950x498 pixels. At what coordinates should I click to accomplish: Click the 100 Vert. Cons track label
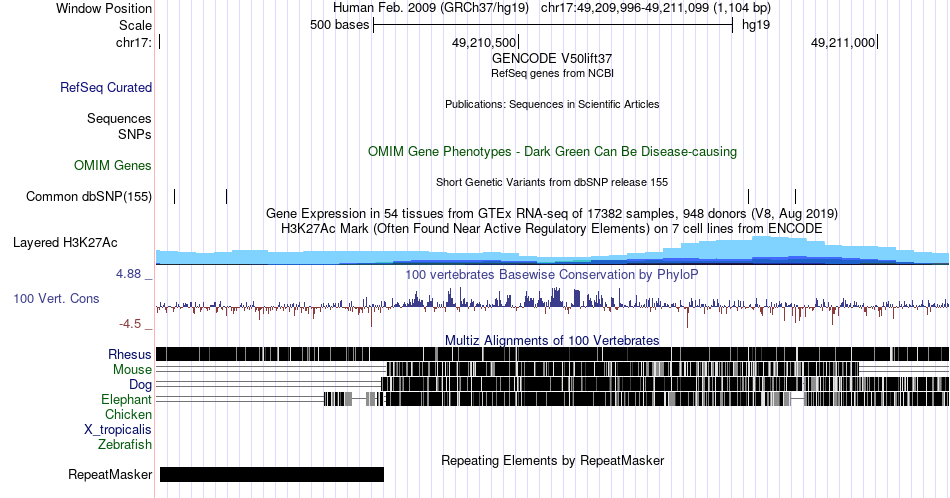56,298
